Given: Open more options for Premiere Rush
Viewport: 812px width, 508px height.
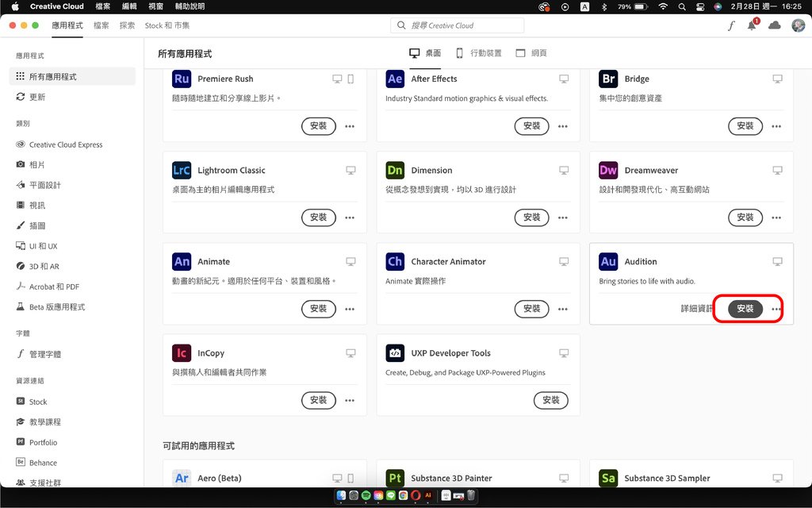Looking at the screenshot, I should (x=350, y=126).
